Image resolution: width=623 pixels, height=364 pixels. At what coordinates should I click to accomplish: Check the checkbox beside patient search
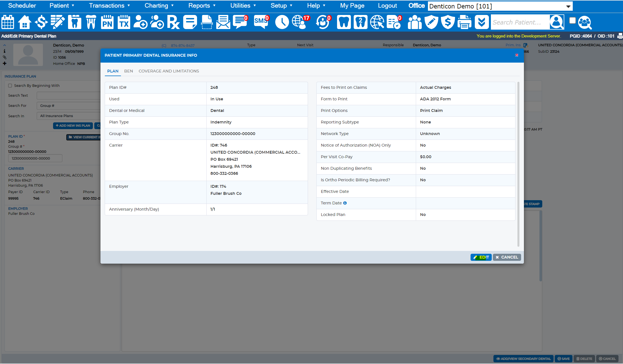(x=572, y=21)
